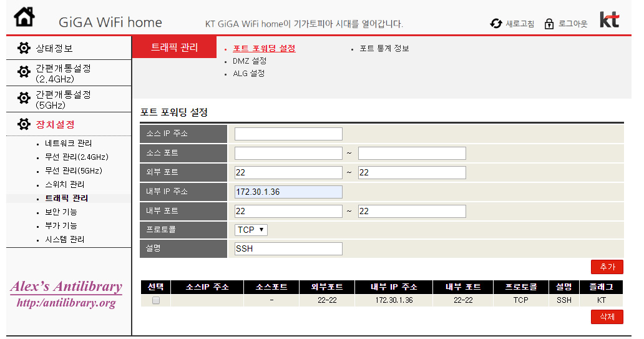Viewport: 644px width, 339px height.
Task: Click the 내부 포트 22-22 table cell
Action: click(x=463, y=300)
